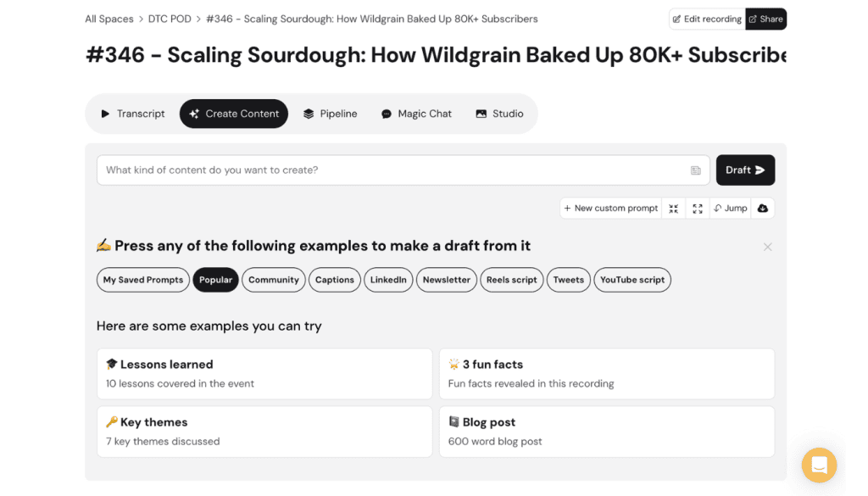Click the Share button
This screenshot has height=496, width=868.
pyautogui.click(x=765, y=19)
